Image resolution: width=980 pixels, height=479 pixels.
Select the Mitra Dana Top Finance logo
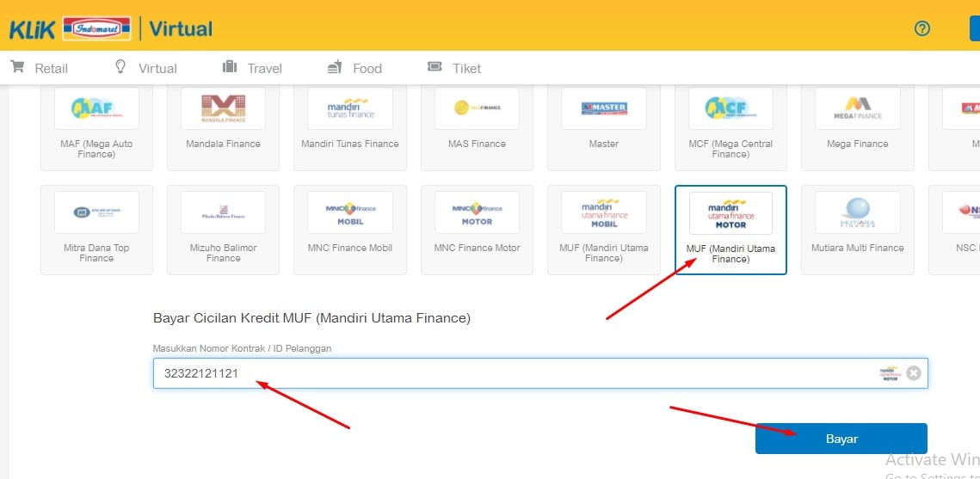coord(96,212)
